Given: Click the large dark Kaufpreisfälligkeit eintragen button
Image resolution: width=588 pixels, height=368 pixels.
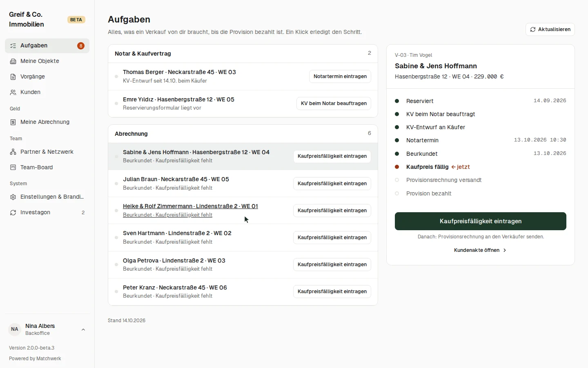Looking at the screenshot, I should pos(481,221).
